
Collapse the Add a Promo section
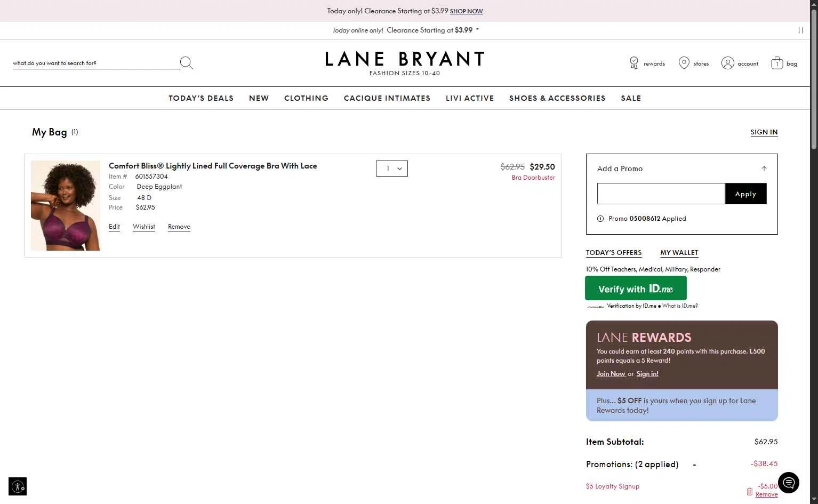tap(764, 169)
